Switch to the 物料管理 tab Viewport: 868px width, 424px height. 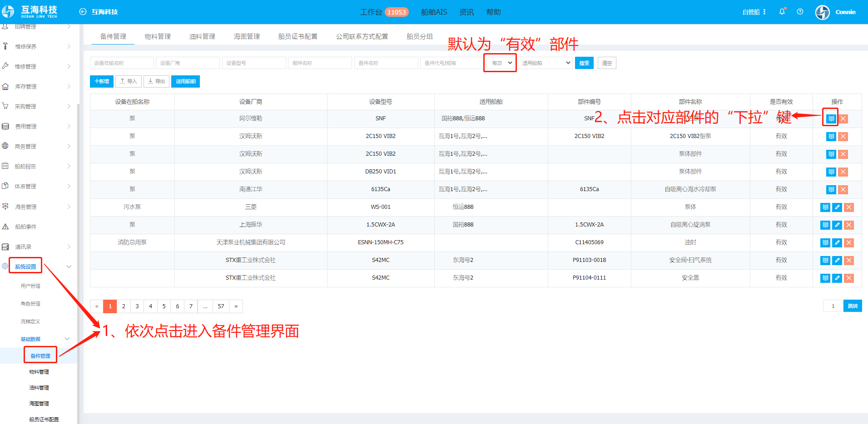point(158,36)
